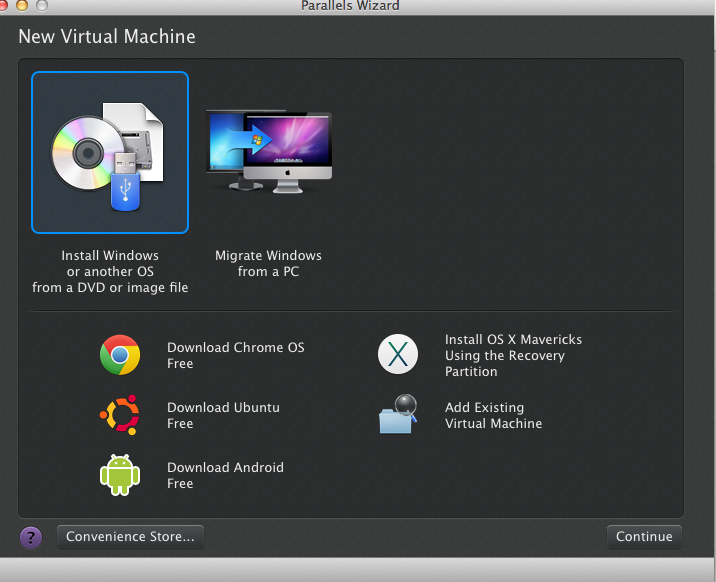716x582 pixels.
Task: Open help with the purple question mark
Action: (x=31, y=537)
